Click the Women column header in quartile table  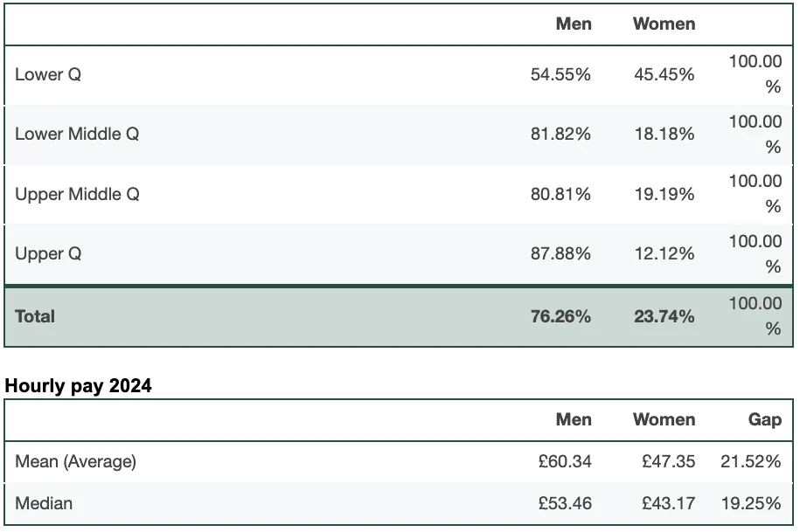click(x=664, y=24)
